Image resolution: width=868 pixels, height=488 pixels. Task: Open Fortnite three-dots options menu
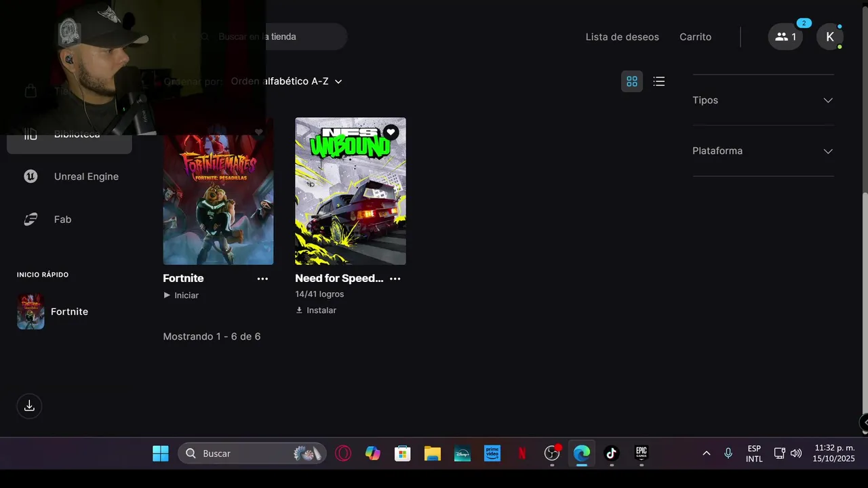pos(262,279)
